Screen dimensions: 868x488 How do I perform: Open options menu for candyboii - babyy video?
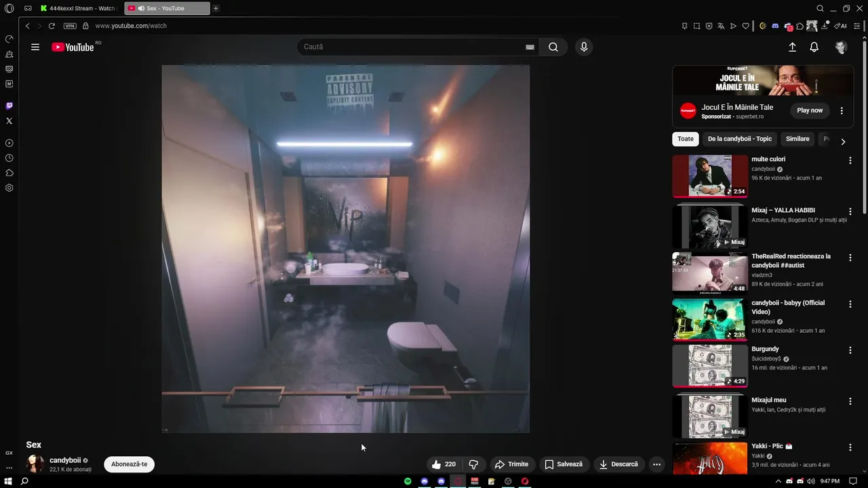(850, 304)
